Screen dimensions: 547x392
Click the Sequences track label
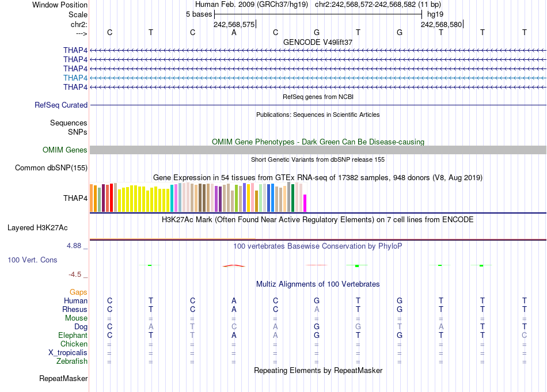(69, 123)
